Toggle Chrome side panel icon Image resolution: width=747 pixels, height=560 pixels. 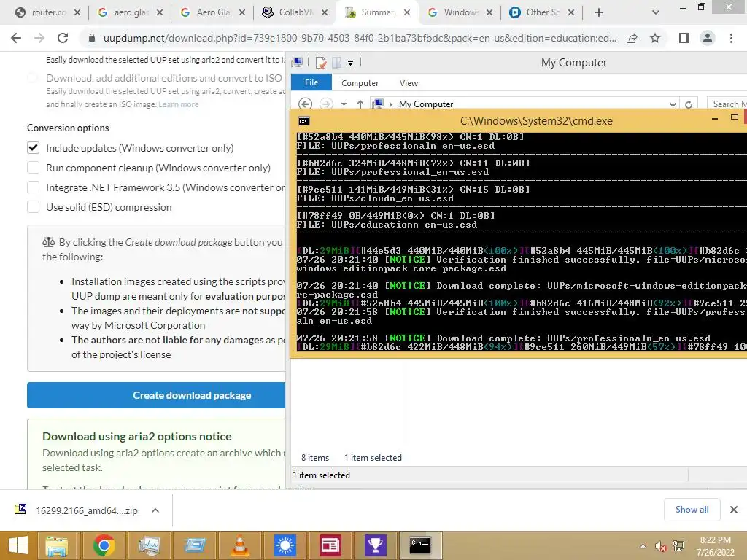684,38
